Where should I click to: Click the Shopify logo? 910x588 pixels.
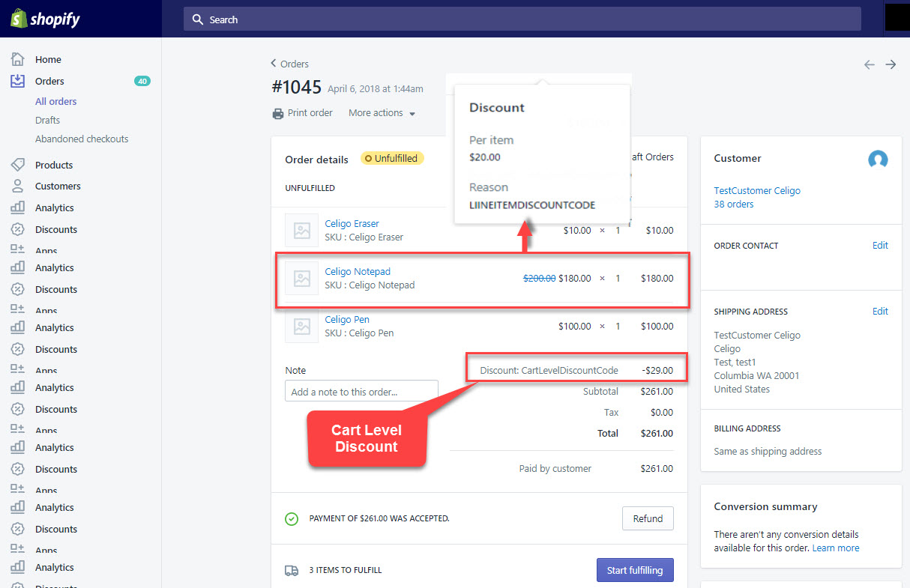pyautogui.click(x=46, y=19)
